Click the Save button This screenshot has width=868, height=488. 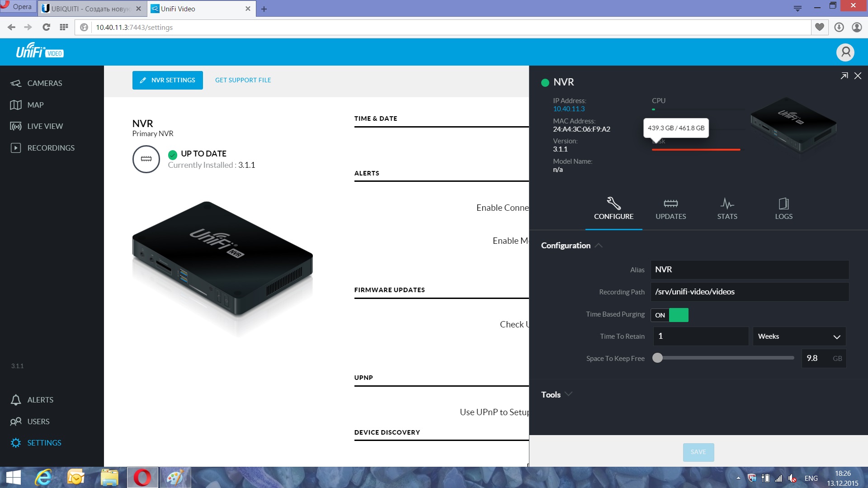click(698, 452)
